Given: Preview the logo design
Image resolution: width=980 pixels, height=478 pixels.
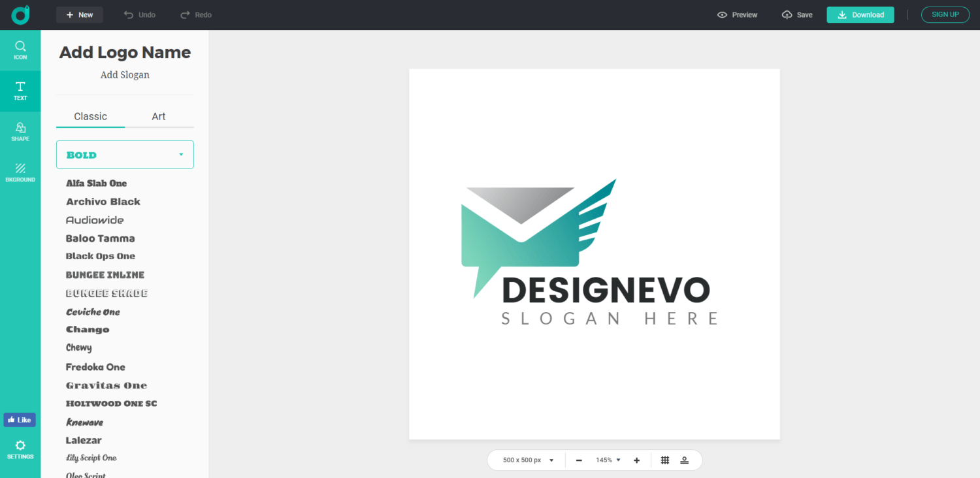Looking at the screenshot, I should click(738, 14).
